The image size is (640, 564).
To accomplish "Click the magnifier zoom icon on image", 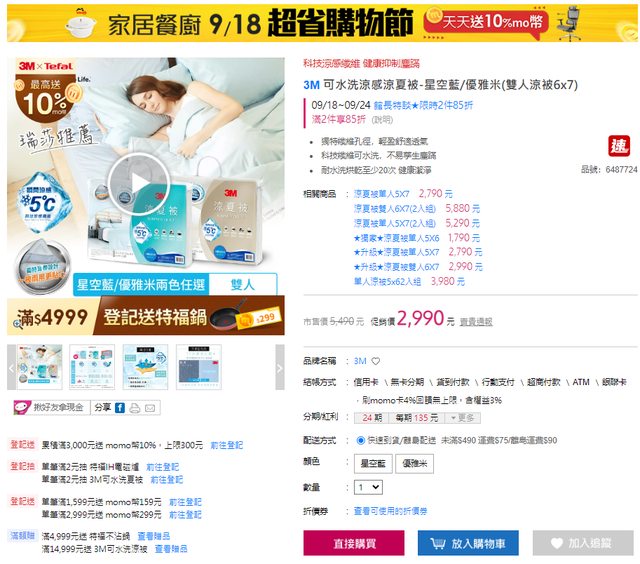I will click(x=18, y=324).
